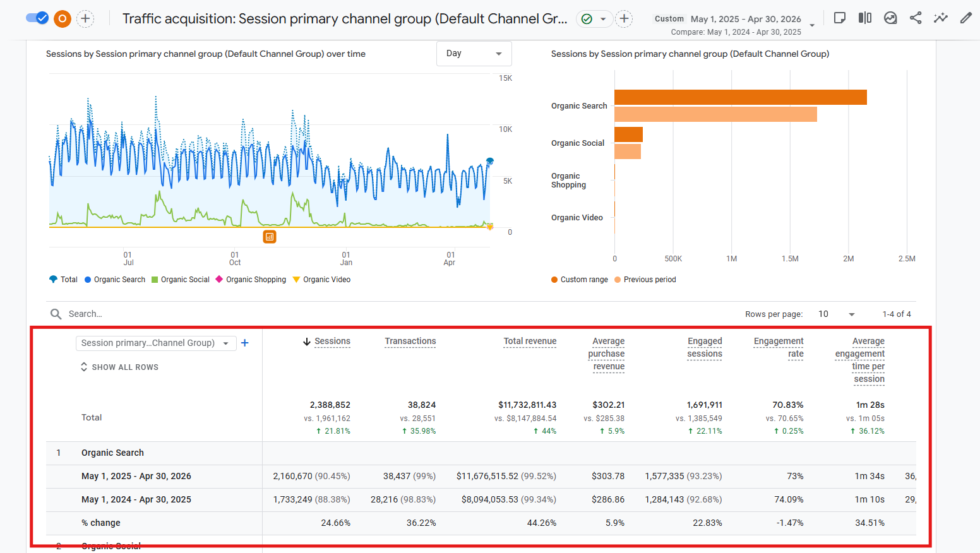Viewport: 980px width, 553px height.
Task: Open the Insights sparkline icon
Action: click(941, 18)
